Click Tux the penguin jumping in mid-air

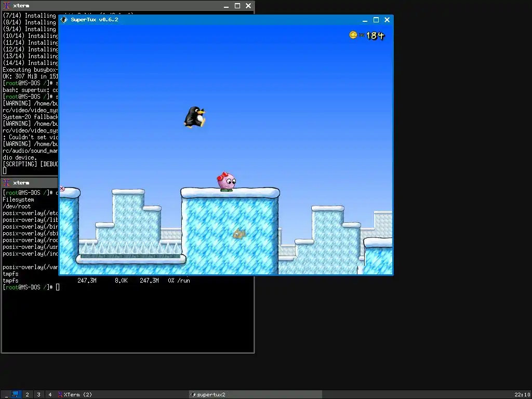coord(195,117)
